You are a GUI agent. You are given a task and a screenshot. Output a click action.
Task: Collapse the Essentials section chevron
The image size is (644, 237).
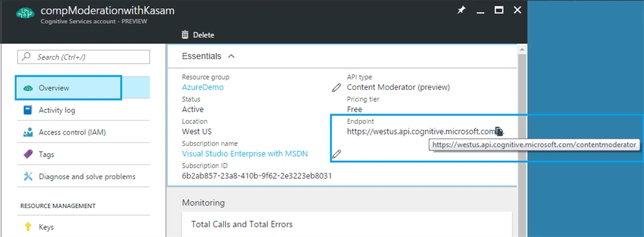231,57
